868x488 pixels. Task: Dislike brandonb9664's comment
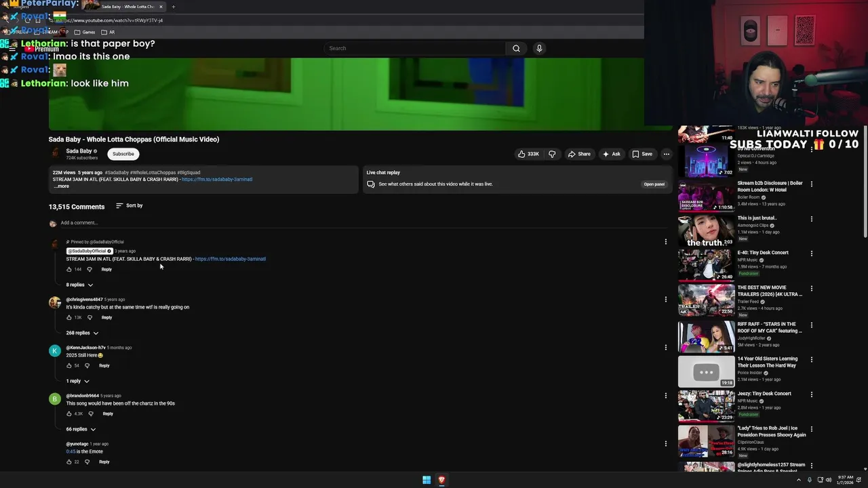point(91,413)
